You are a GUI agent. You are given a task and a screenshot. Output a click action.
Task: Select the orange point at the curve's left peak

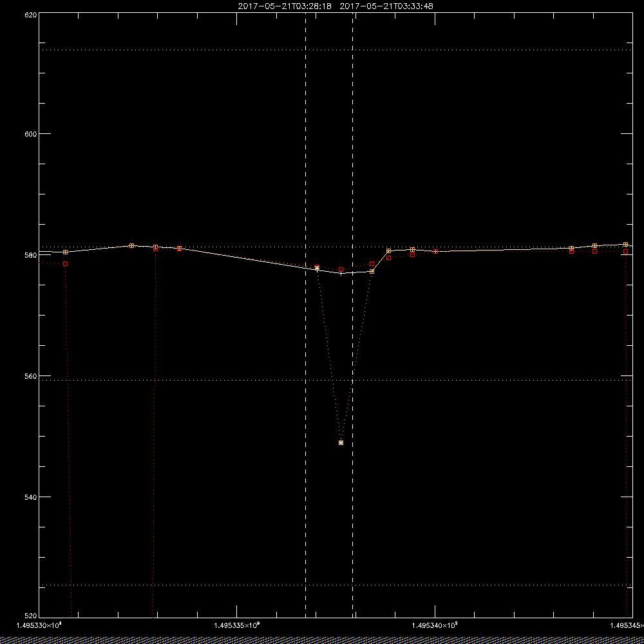tap(131, 245)
